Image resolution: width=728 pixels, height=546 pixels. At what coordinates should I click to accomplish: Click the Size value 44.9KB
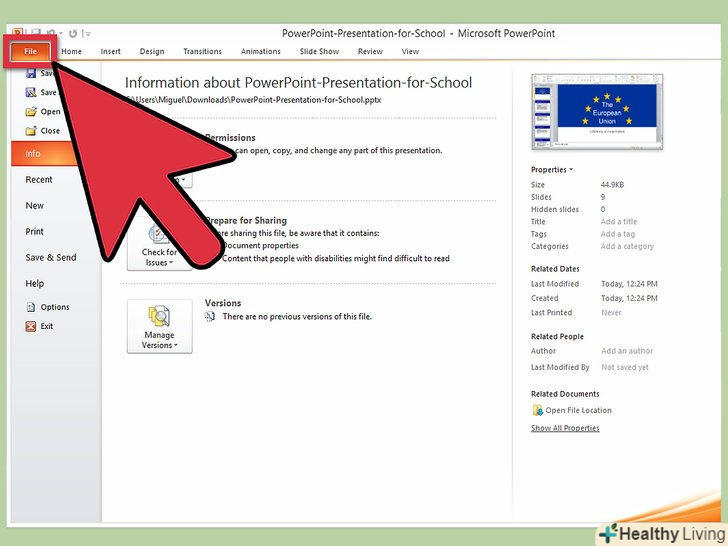pos(612,185)
